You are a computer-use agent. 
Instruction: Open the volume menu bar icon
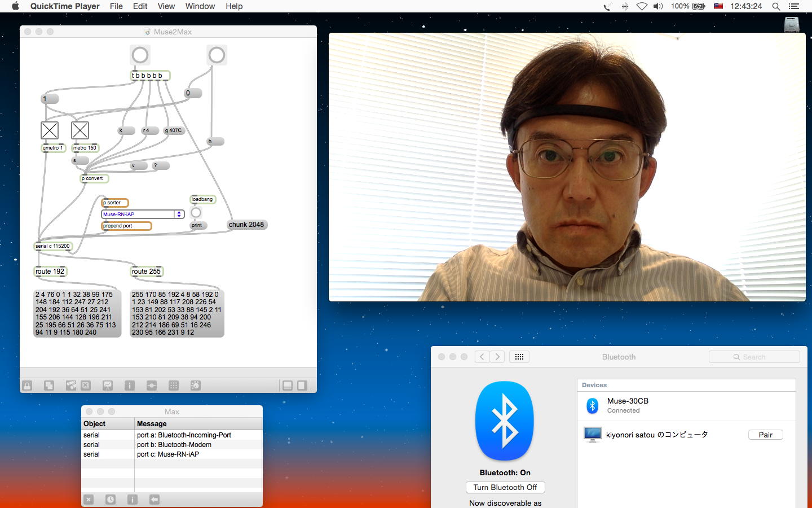click(x=658, y=6)
